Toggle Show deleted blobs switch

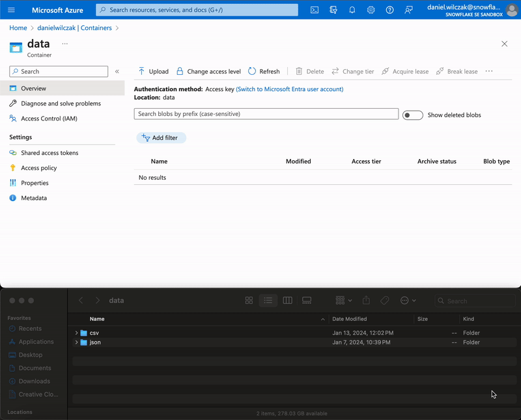(413, 115)
